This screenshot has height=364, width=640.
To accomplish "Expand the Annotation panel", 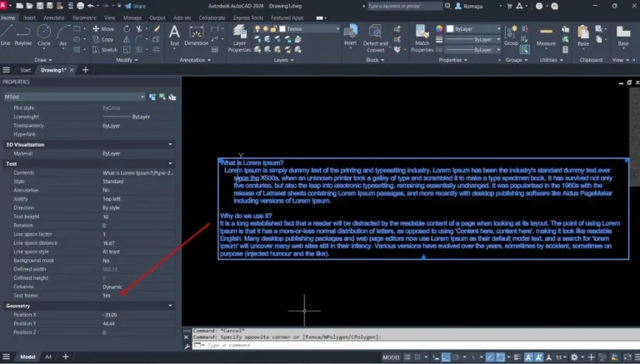I will (195, 60).
